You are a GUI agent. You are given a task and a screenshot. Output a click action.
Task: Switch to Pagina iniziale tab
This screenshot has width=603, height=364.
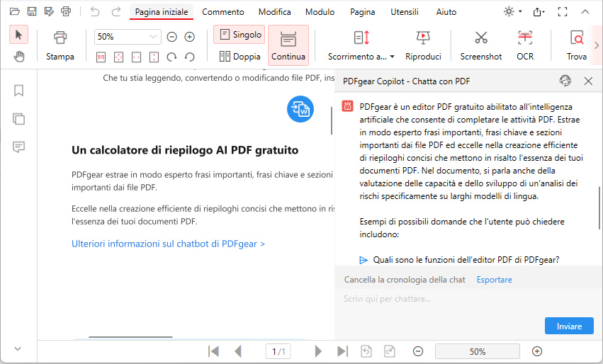pyautogui.click(x=162, y=12)
